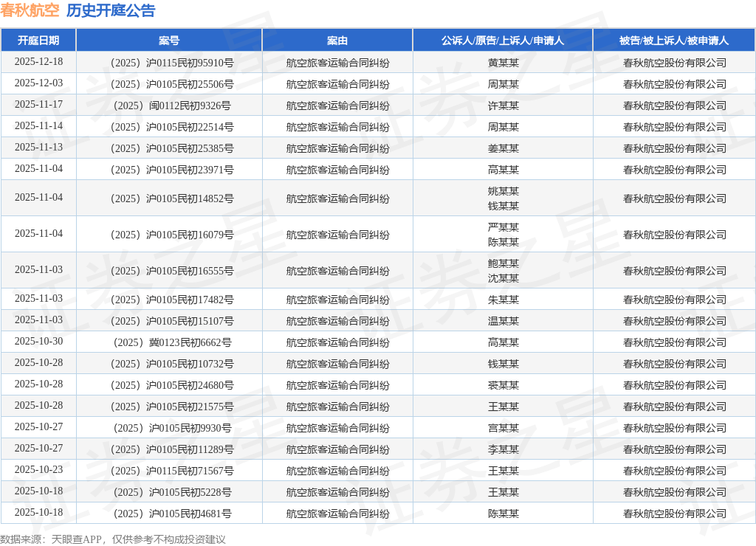
Task: Click the date 2025-10-30
Action: pyautogui.click(x=38, y=341)
